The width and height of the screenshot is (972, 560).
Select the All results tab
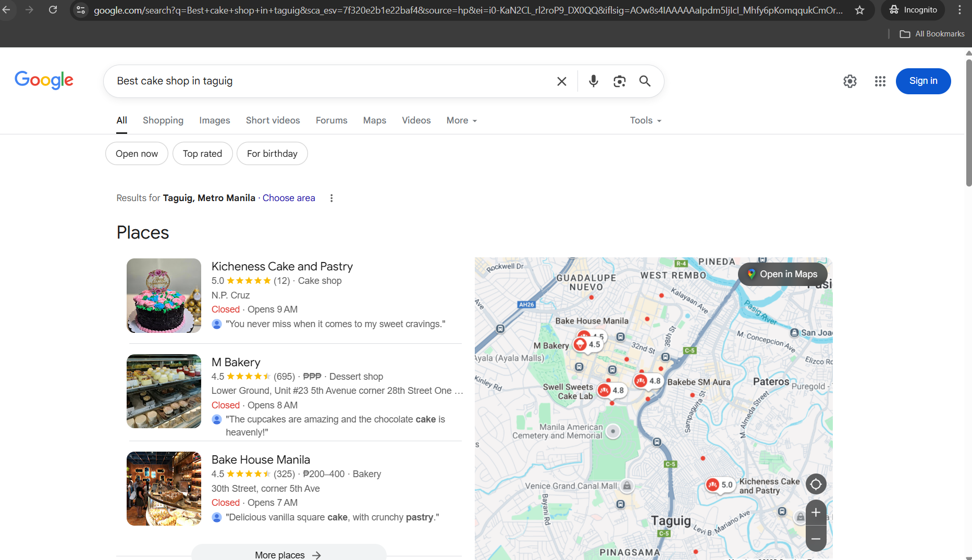coord(121,120)
